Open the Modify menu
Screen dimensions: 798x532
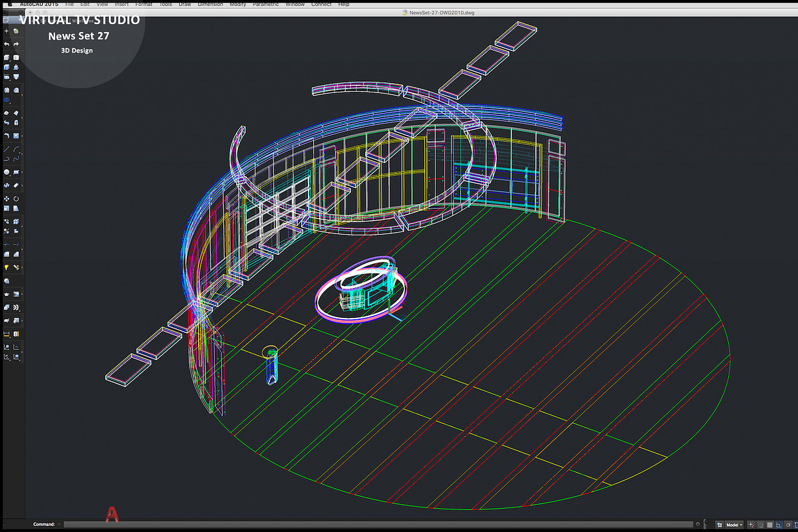pos(238,4)
